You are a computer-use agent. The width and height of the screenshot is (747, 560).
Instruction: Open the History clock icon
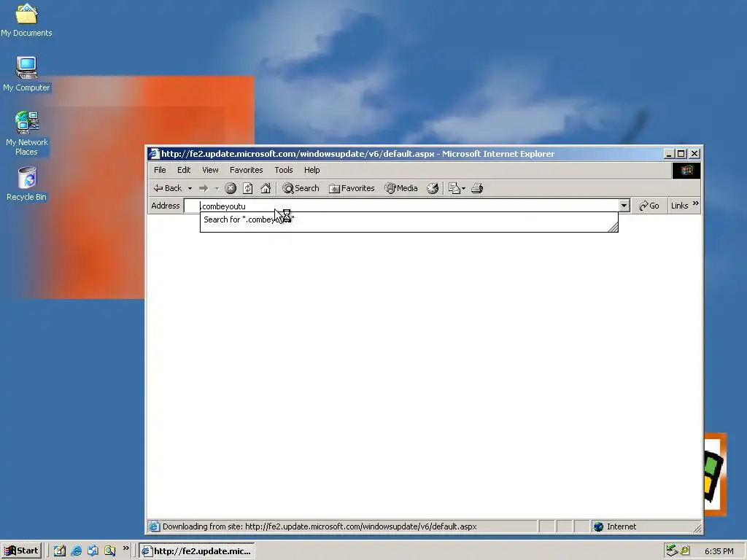tap(432, 189)
